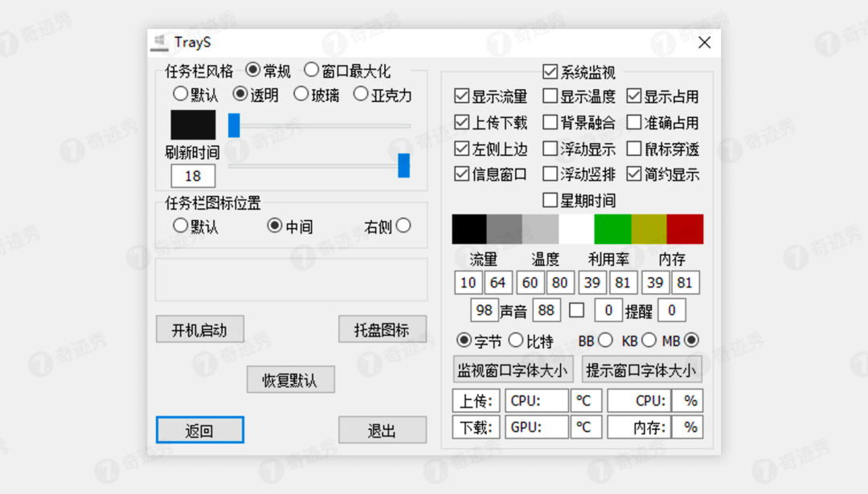Image resolution: width=868 pixels, height=494 pixels.
Task: Enable the 浮动竖排 checkbox
Action: 550,174
